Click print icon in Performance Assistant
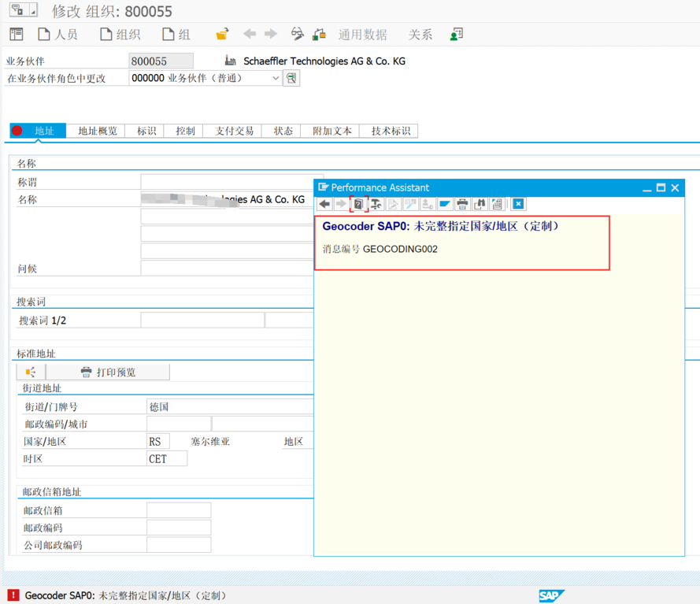700x604 pixels. (x=462, y=204)
